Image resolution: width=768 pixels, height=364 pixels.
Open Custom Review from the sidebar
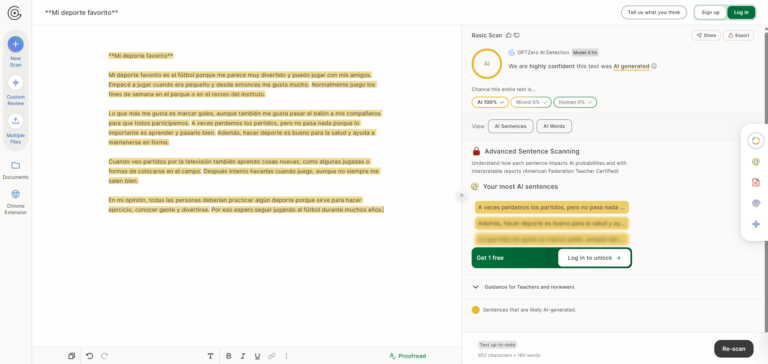(15, 82)
